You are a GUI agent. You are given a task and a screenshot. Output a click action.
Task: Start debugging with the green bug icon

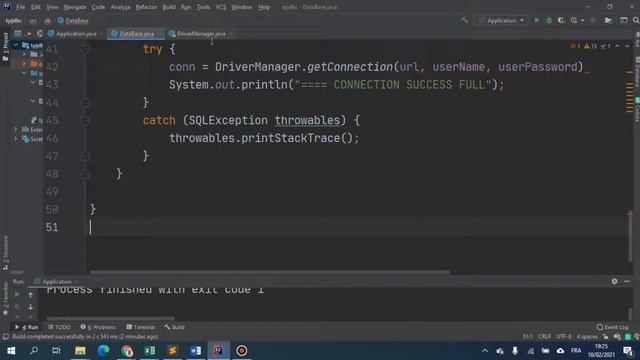pyautogui.click(x=549, y=20)
